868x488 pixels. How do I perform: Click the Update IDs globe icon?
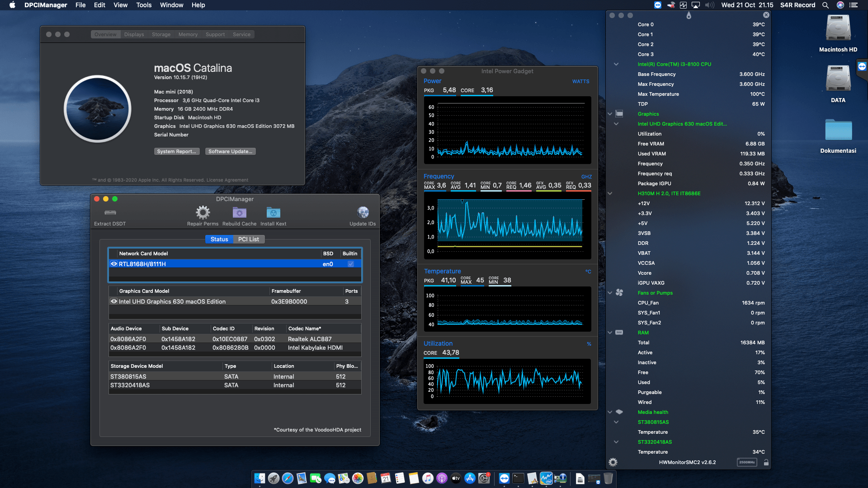363,212
